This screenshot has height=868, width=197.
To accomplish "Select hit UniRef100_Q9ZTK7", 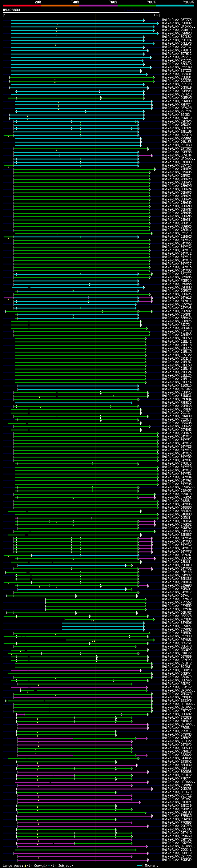I will tap(177, 47).
